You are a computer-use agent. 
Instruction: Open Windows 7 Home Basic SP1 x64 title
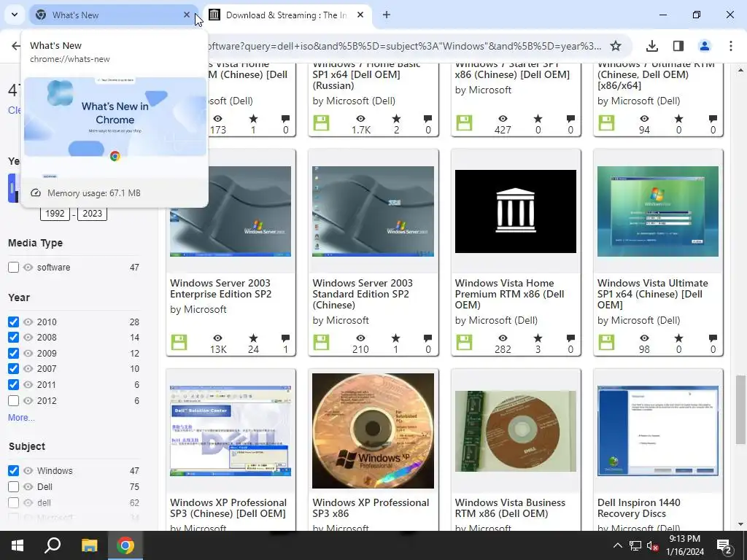coord(366,76)
